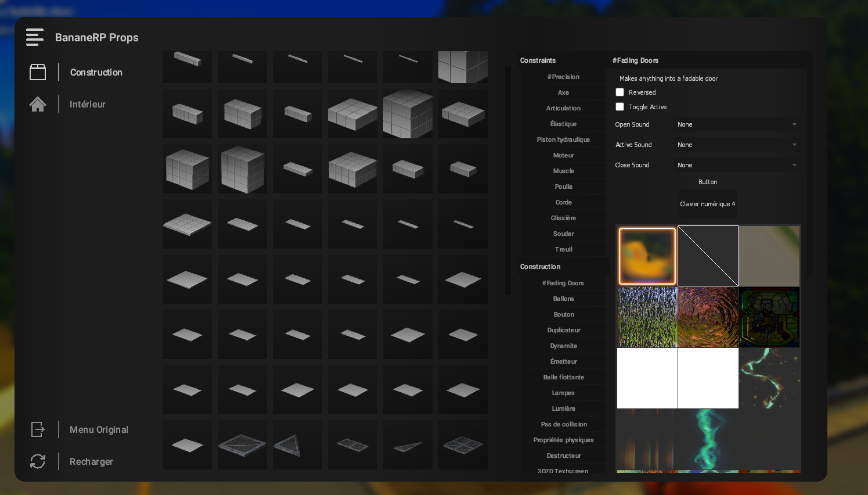Click the Intérieur house icon
Viewport: 868px width, 495px height.
click(x=38, y=104)
